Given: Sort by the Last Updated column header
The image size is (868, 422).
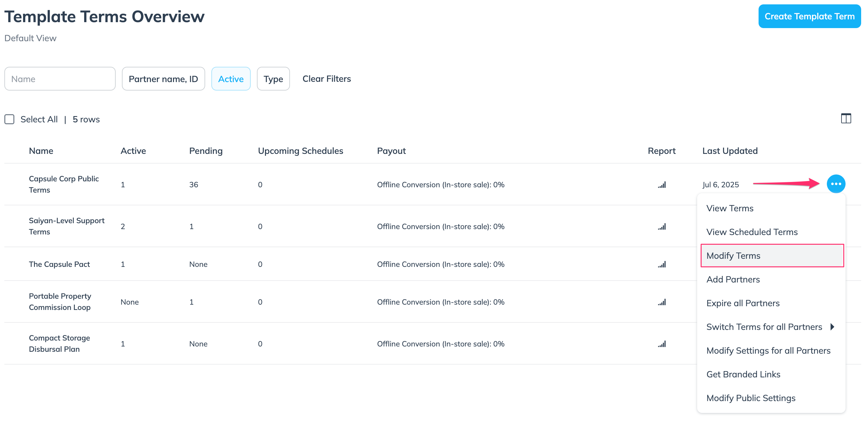Looking at the screenshot, I should tap(730, 150).
